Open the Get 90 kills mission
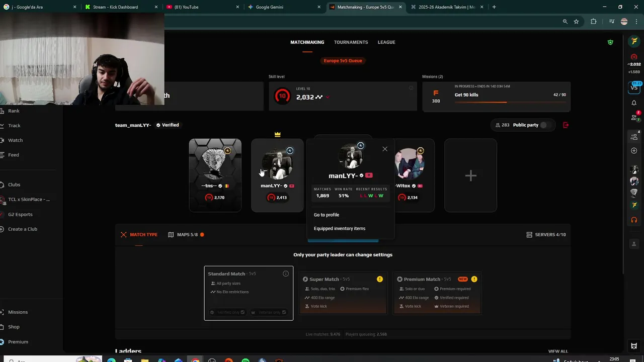The image size is (644, 362). pyautogui.click(x=496, y=97)
